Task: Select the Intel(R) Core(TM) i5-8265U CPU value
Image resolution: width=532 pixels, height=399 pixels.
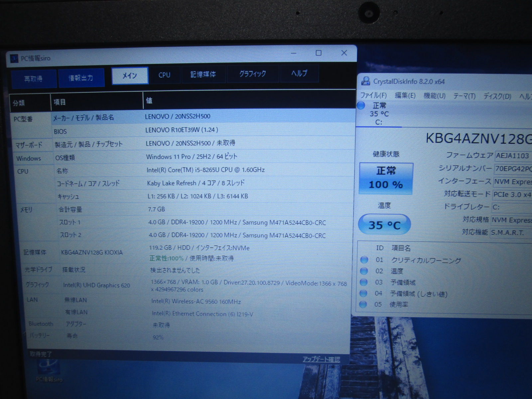Action: click(x=205, y=170)
